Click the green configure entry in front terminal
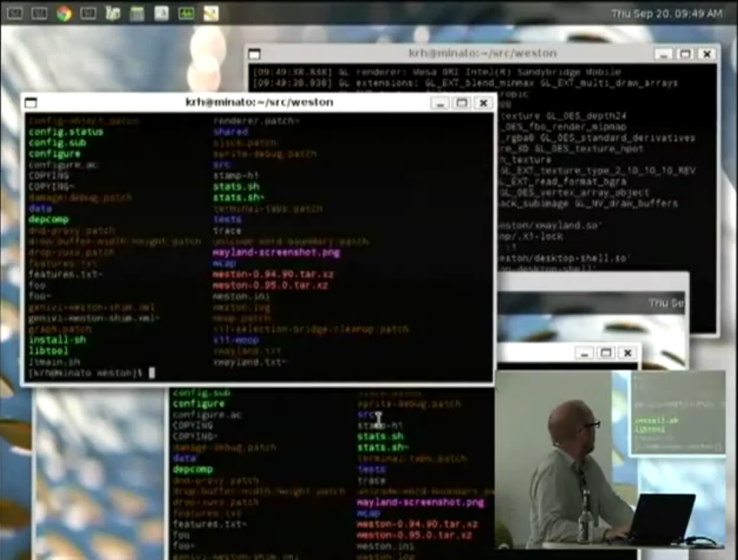The height and width of the screenshot is (560, 738). point(55,154)
